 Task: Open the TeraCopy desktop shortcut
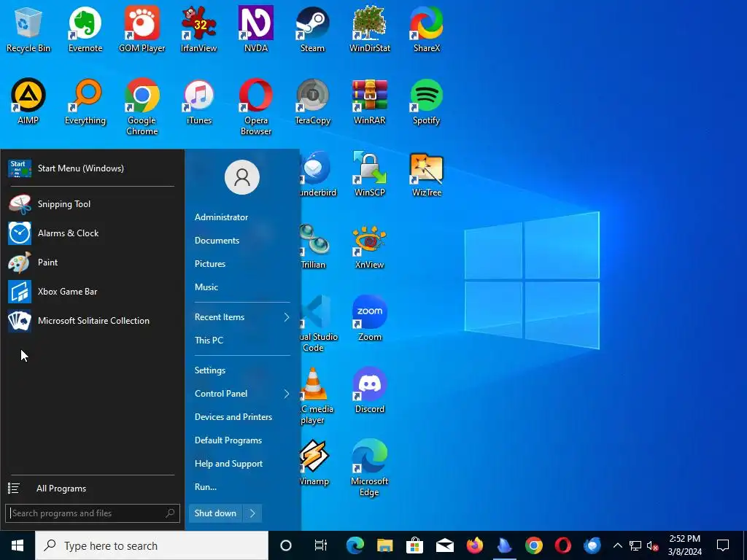312,101
